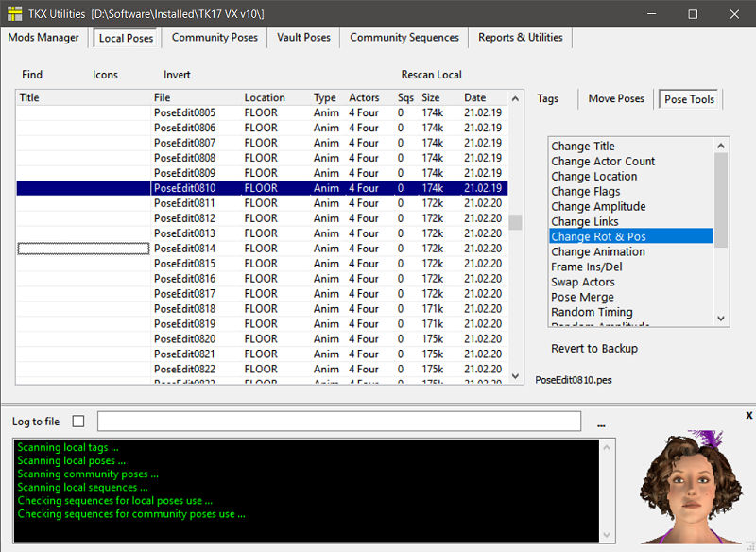The height and width of the screenshot is (552, 756).
Task: Click the Invert button
Action: 177,75
